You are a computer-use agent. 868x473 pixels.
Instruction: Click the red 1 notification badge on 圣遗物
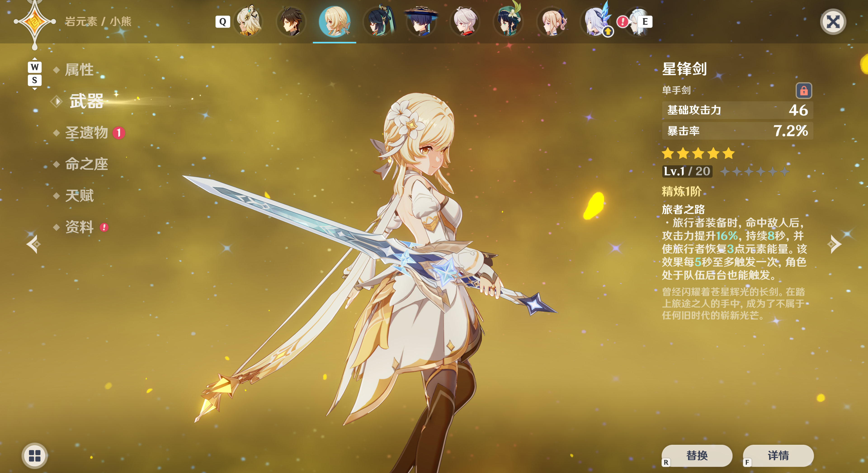(119, 133)
